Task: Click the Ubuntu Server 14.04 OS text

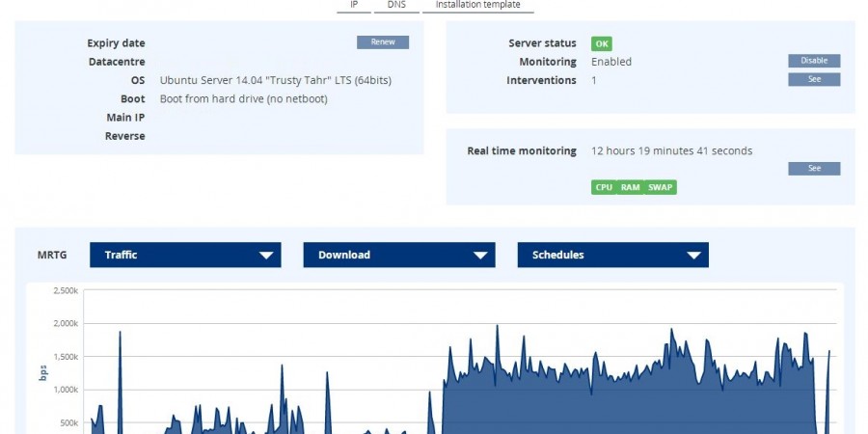Action: pos(276,80)
